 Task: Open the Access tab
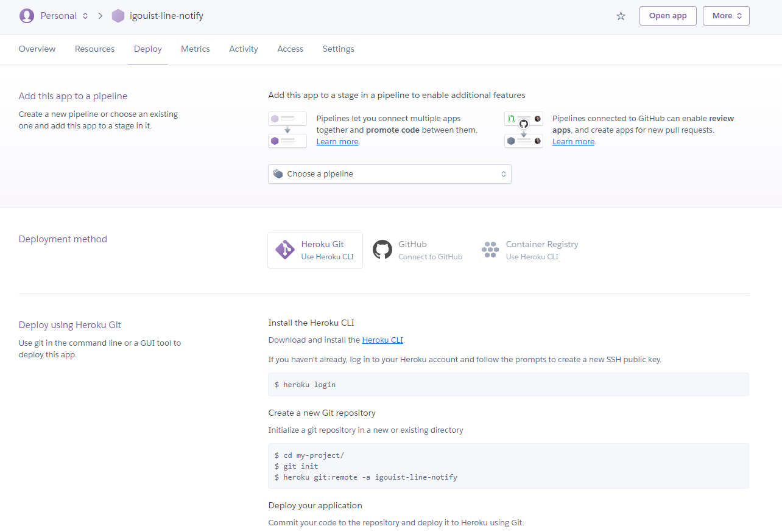coord(290,49)
